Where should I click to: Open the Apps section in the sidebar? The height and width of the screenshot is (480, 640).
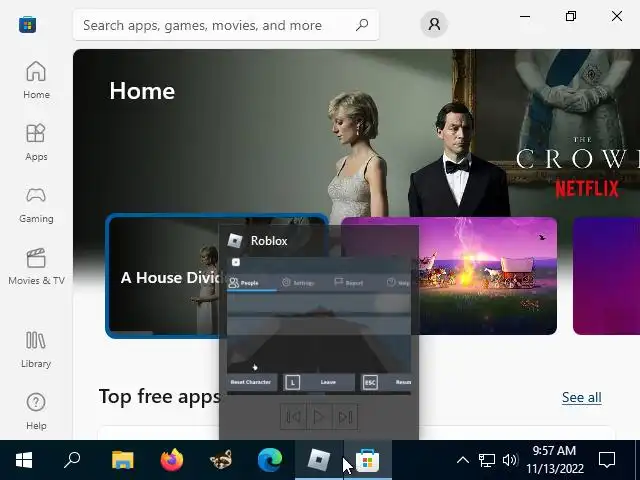point(36,142)
